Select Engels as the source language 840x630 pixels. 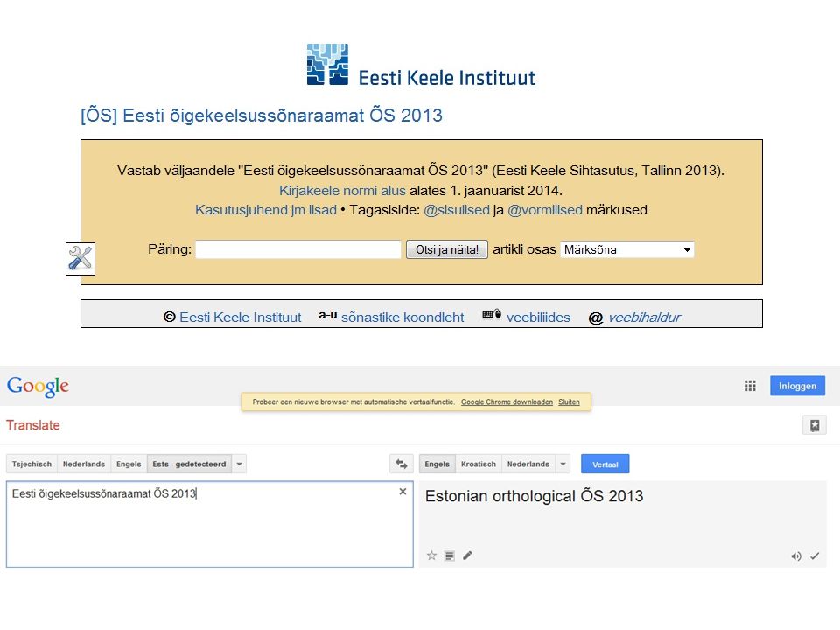coord(129,464)
